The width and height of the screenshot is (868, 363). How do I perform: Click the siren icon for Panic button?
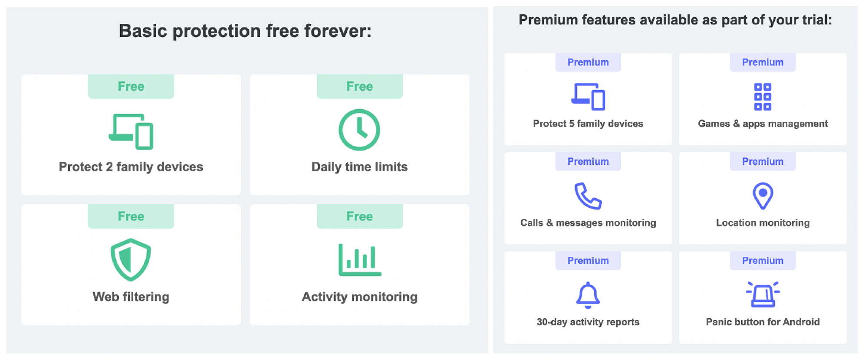pos(763,294)
